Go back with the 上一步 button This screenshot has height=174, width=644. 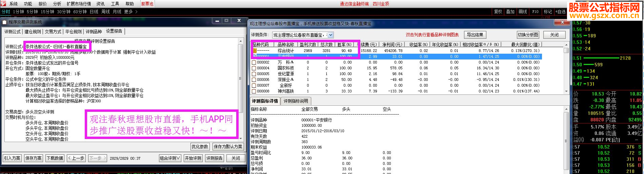76,158
